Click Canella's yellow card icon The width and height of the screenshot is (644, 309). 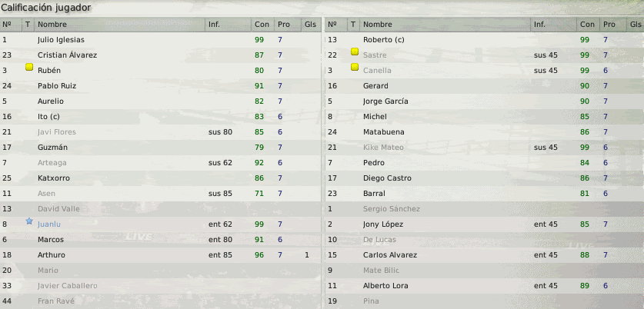tap(355, 68)
